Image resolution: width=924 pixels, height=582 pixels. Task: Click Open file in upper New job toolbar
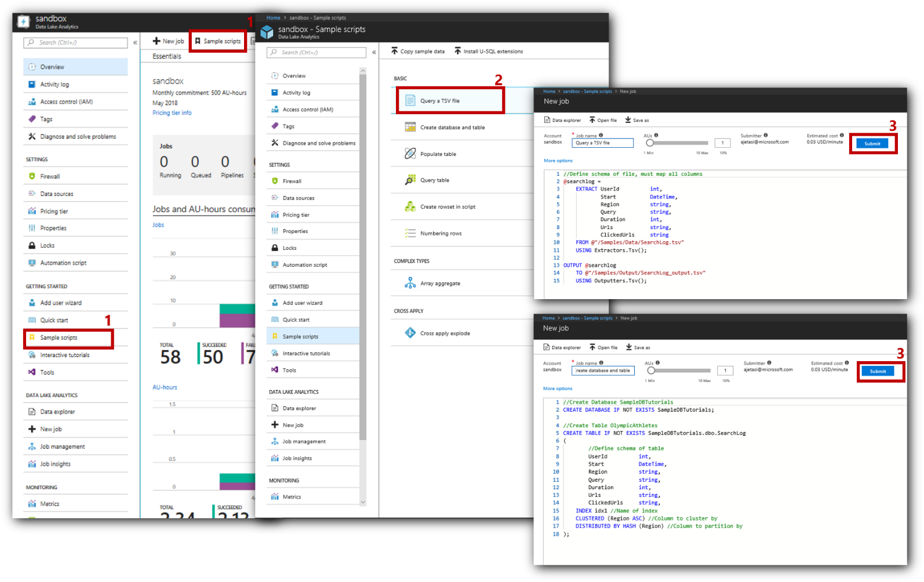point(603,121)
